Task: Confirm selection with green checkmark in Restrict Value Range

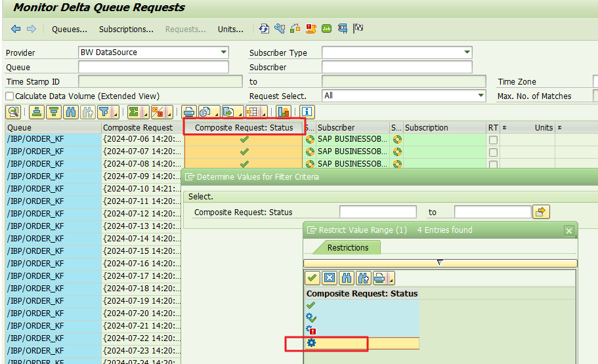Action: 312,278
